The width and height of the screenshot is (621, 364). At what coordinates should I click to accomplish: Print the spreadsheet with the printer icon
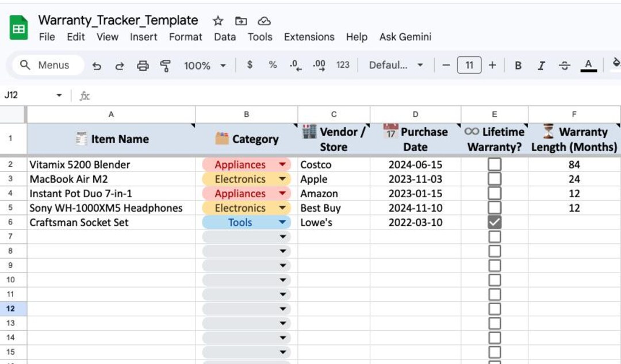tap(143, 66)
